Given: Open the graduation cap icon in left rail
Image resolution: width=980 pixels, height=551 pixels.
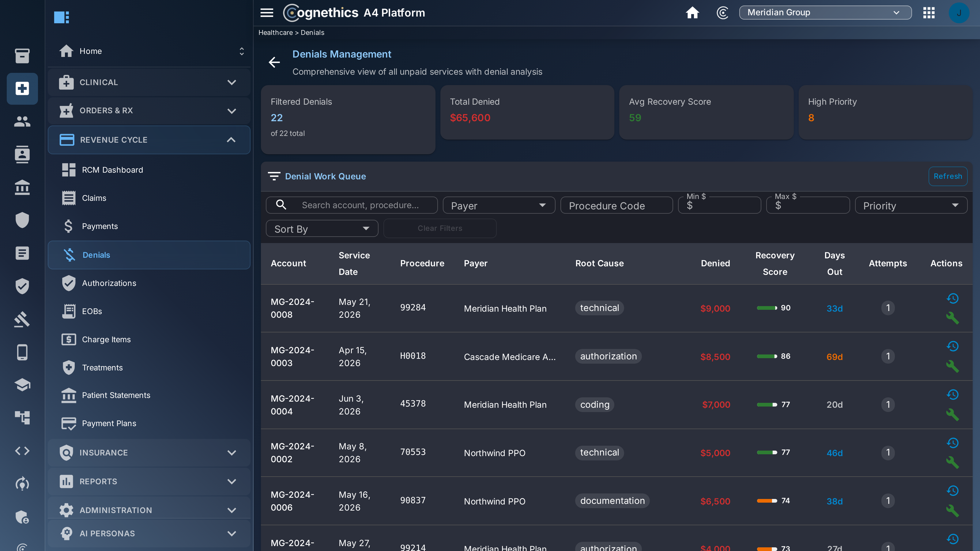Looking at the screenshot, I should pyautogui.click(x=22, y=385).
